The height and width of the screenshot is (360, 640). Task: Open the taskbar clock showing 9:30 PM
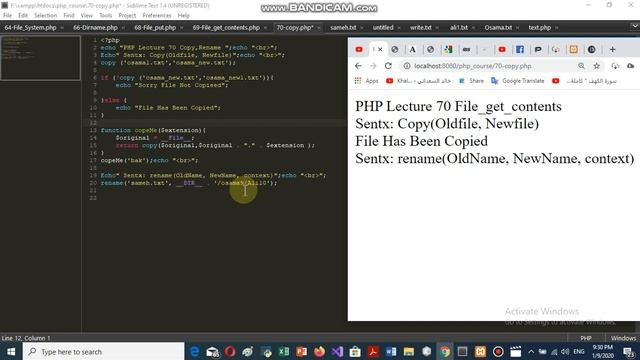click(603, 351)
